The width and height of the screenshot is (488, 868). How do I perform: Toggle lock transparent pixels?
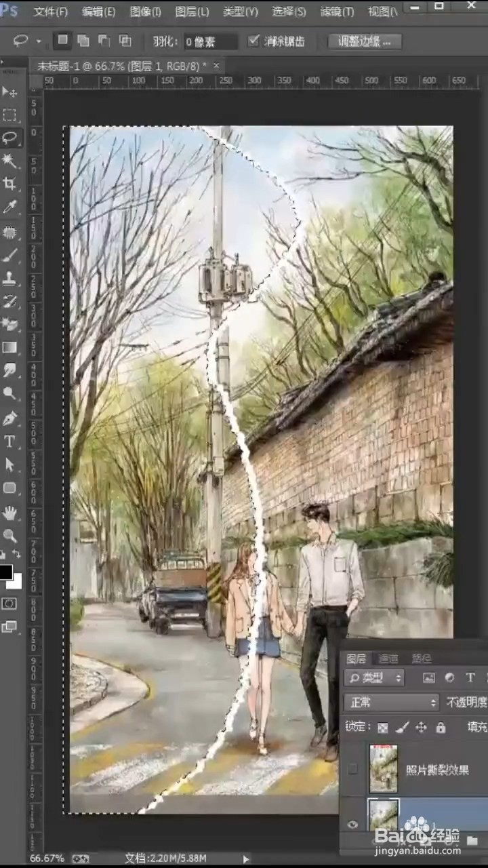[383, 728]
